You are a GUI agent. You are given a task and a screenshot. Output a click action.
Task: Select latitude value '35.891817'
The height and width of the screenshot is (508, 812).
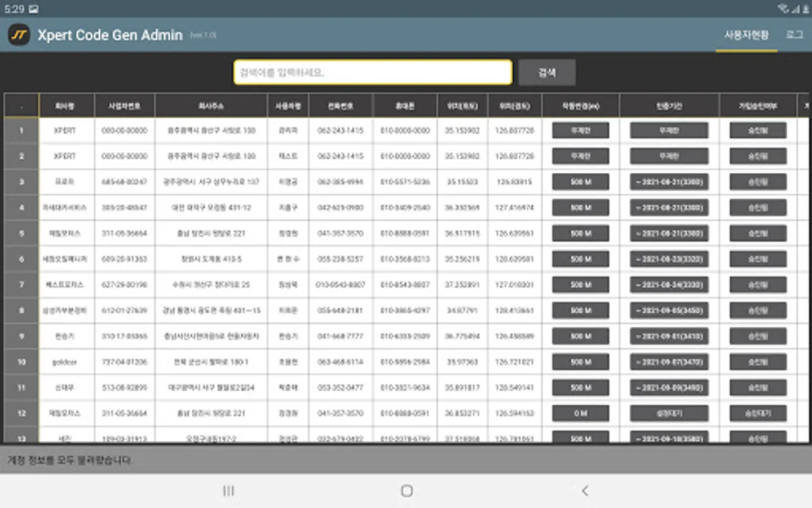point(462,388)
